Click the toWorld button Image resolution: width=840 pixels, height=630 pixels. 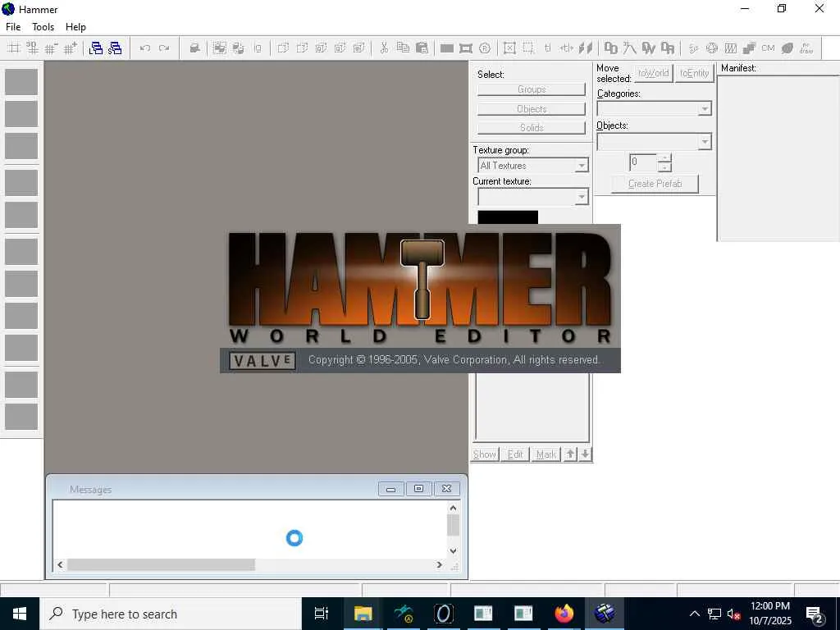[654, 73]
